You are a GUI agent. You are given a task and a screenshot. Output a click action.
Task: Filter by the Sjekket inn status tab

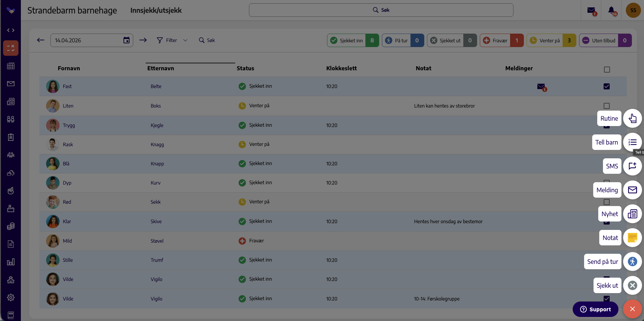353,40
